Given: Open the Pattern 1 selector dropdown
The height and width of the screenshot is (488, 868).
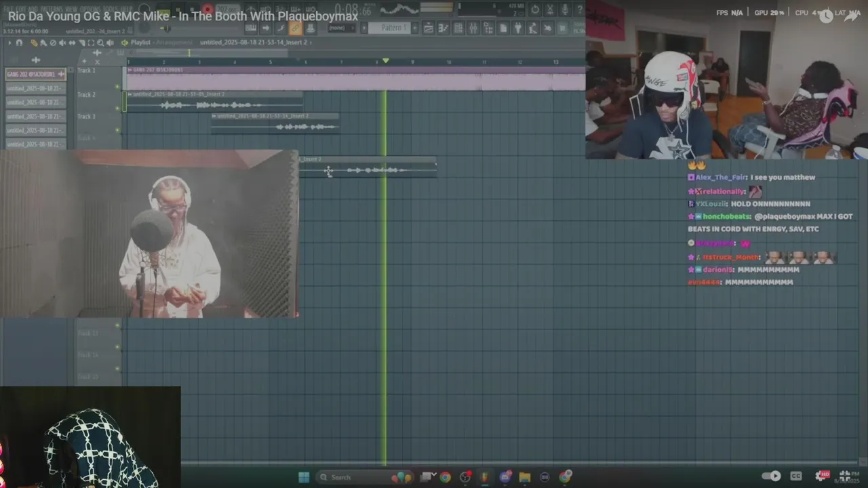Looking at the screenshot, I should (x=390, y=28).
